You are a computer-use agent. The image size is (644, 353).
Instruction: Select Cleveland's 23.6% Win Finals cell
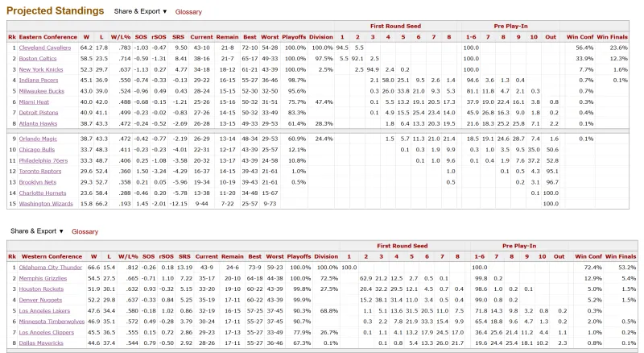pyautogui.click(x=619, y=48)
